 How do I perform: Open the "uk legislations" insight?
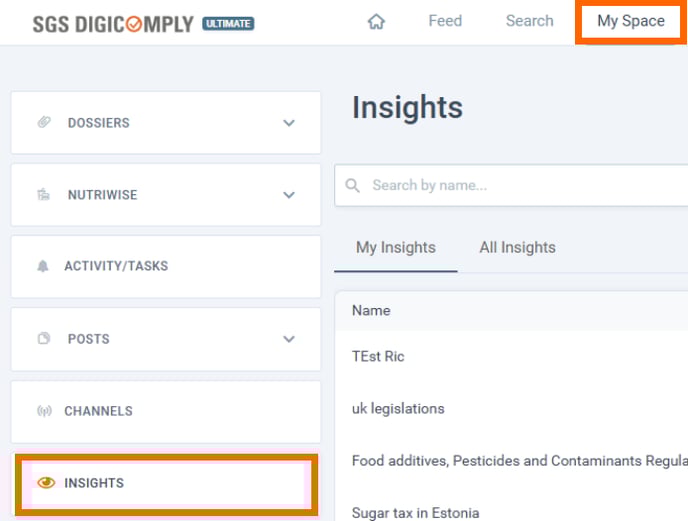[x=398, y=408]
